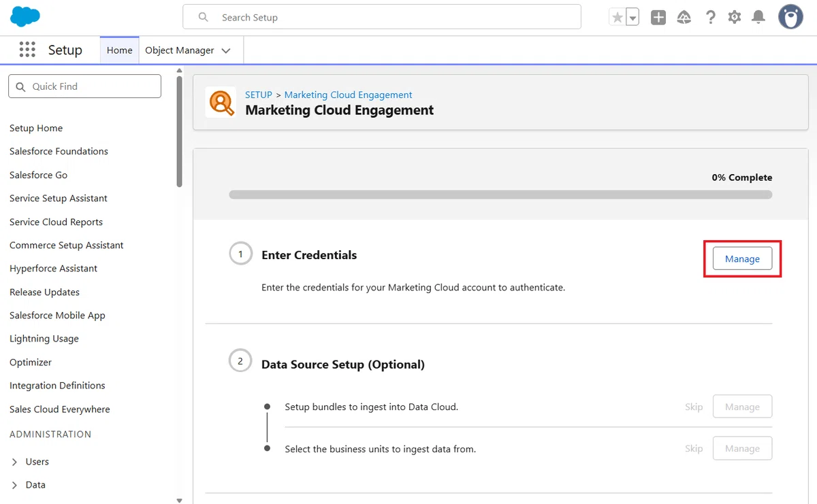Switch to the Object Manager tab
Viewport: 817px width, 504px height.
(x=180, y=50)
